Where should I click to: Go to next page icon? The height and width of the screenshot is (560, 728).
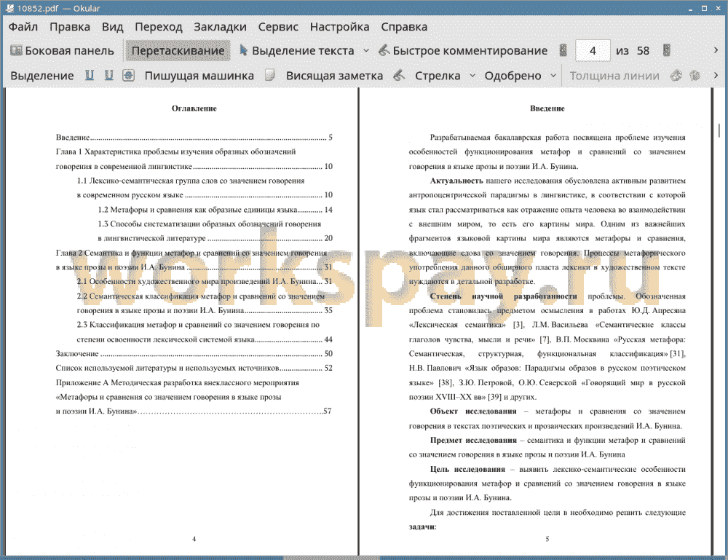pos(666,50)
